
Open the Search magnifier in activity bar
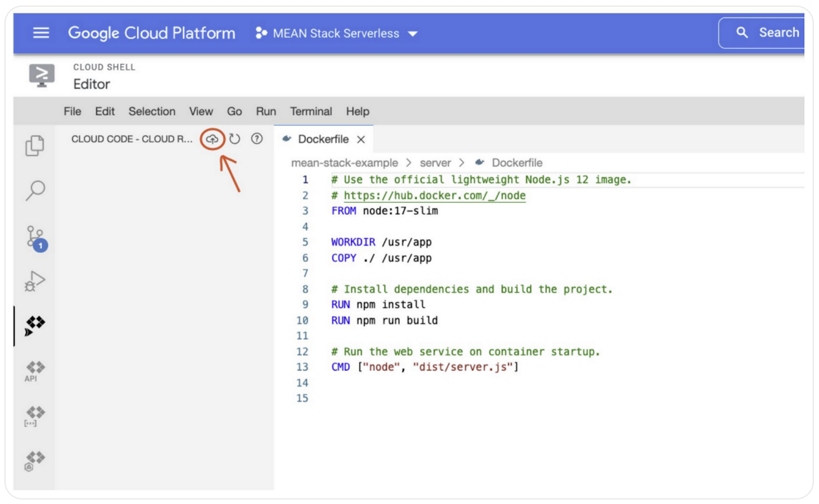[35, 190]
